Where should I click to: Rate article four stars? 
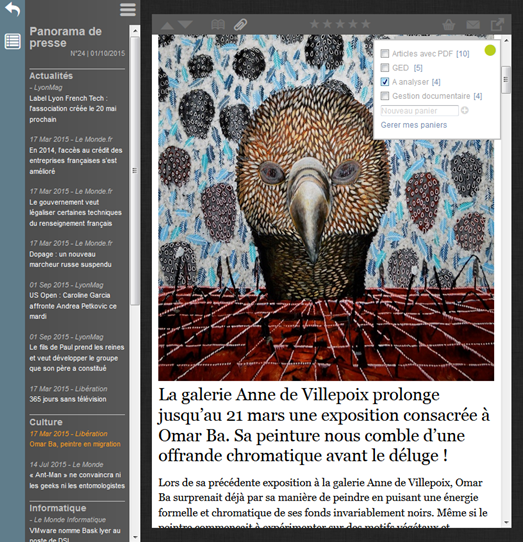(353, 24)
